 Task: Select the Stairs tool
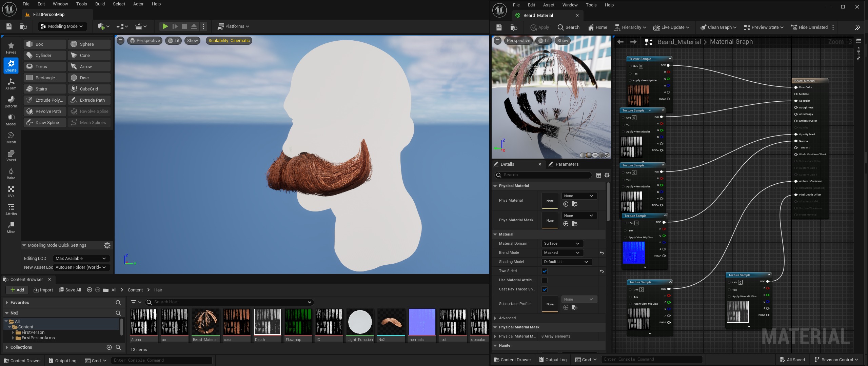45,89
